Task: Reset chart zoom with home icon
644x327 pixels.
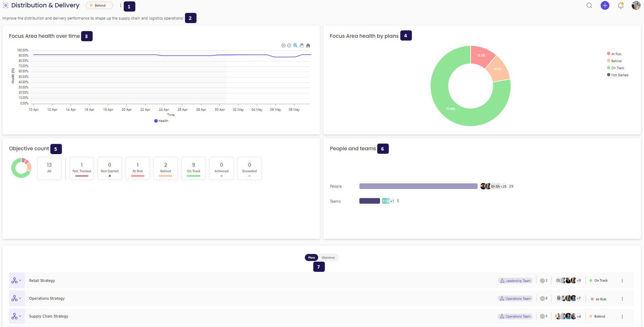Action: point(308,45)
